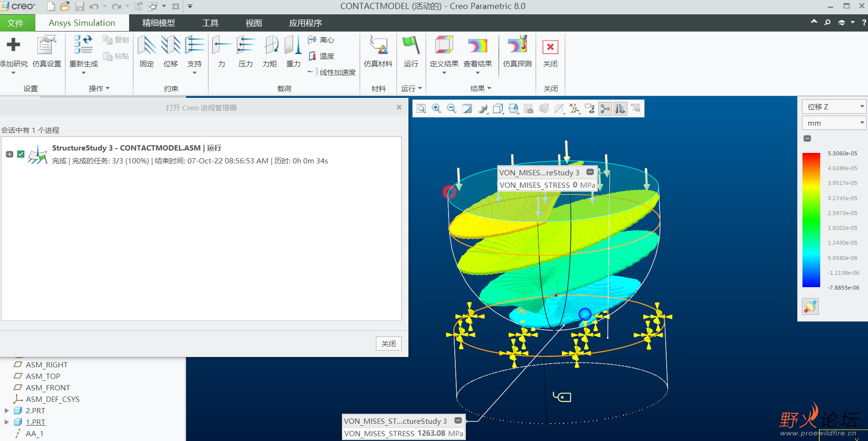Expand the 2.PRT tree node
868x441 pixels.
point(7,410)
